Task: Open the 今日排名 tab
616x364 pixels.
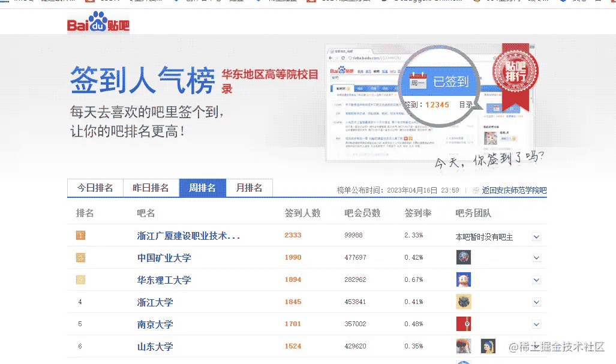Action: (x=95, y=188)
